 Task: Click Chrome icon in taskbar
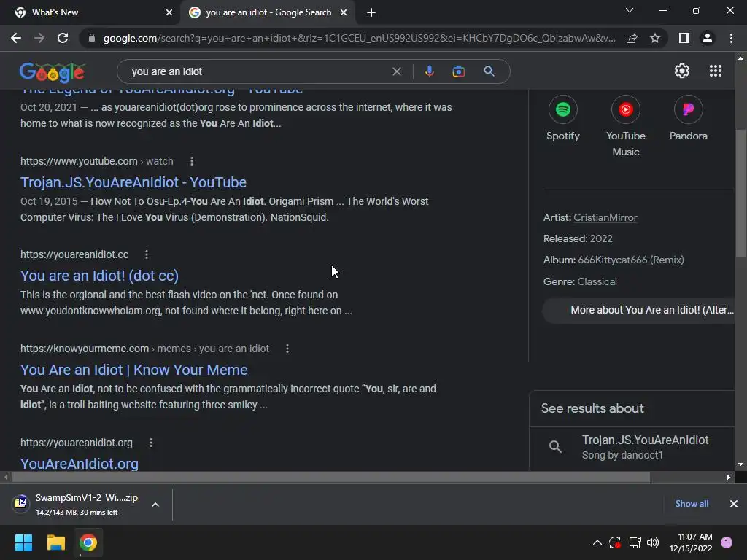click(88, 542)
